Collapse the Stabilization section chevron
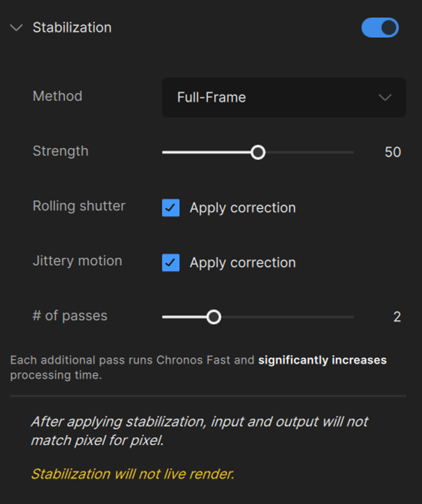 tap(16, 28)
